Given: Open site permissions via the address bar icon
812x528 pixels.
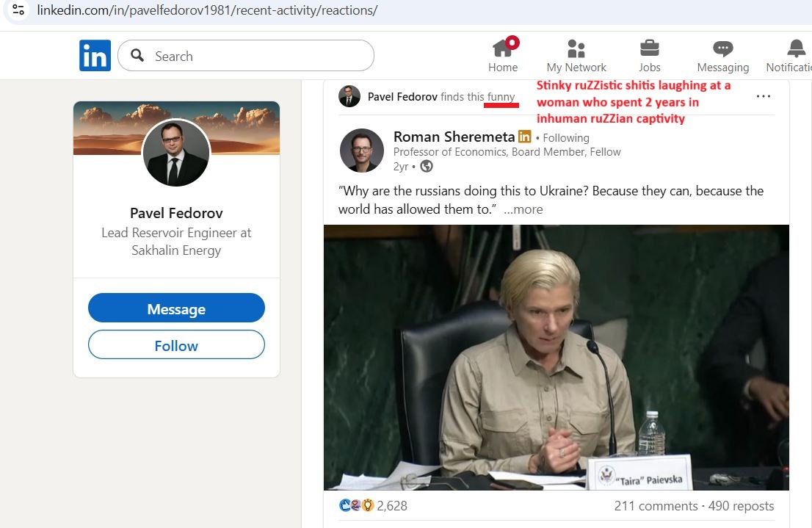Looking at the screenshot, I should [x=18, y=10].
